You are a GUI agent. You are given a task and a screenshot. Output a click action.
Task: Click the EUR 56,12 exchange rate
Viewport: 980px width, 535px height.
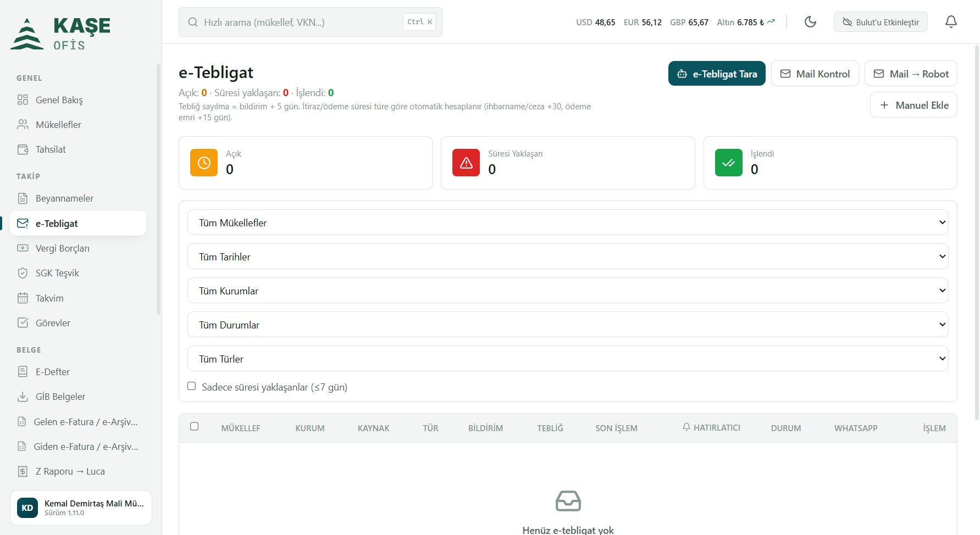coord(643,23)
